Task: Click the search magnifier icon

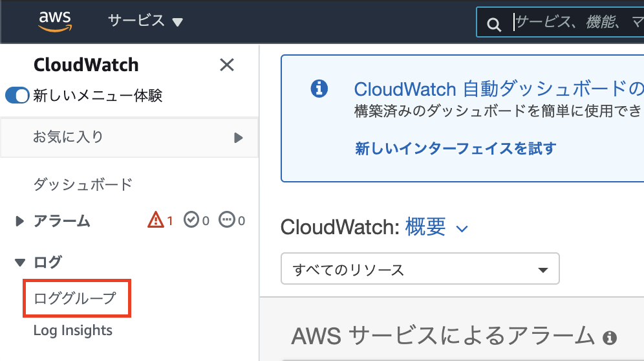Action: tap(494, 25)
